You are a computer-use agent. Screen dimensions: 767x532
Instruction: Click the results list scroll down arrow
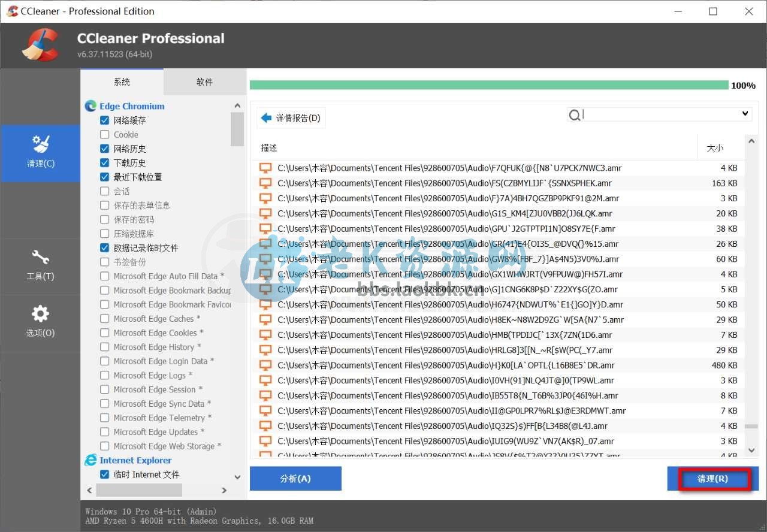coord(751,450)
